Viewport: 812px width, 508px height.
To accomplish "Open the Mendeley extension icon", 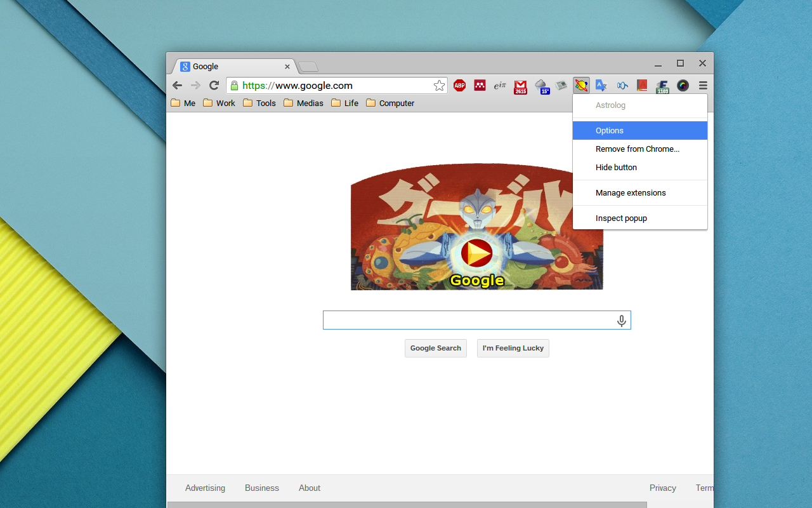I will (480, 85).
